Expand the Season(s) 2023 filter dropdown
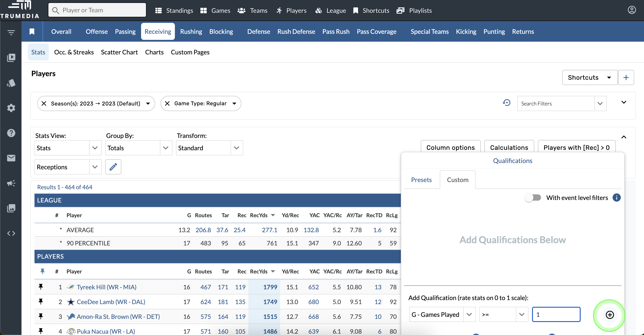Image resolution: width=644 pixels, height=335 pixels. (148, 103)
